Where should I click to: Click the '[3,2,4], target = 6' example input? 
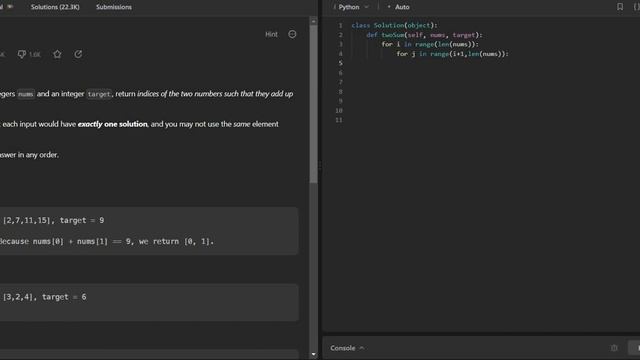pos(44,297)
